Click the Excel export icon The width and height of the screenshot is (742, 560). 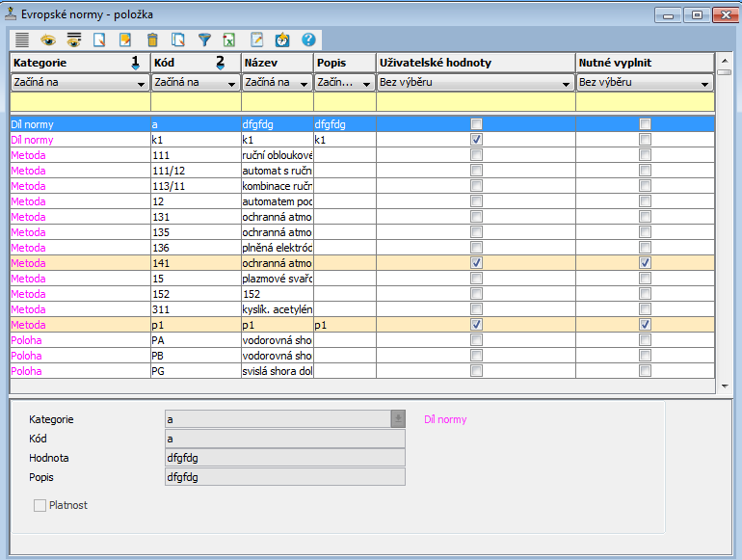[230, 40]
